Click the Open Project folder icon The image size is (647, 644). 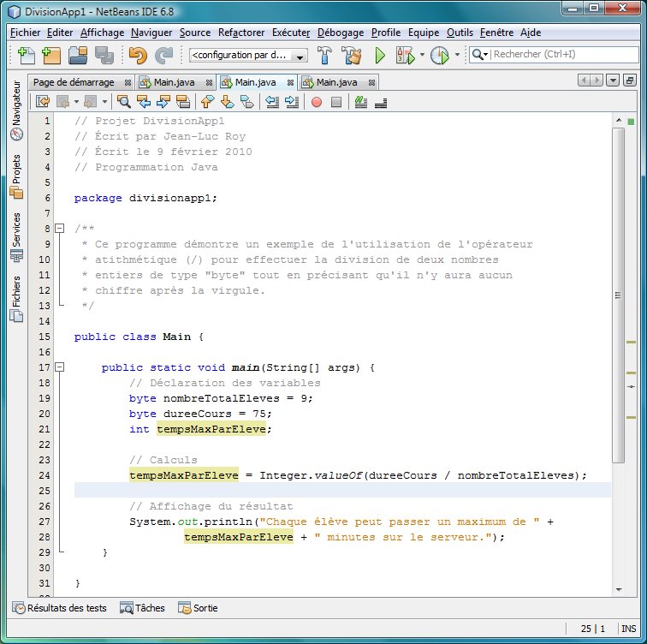tap(78, 55)
